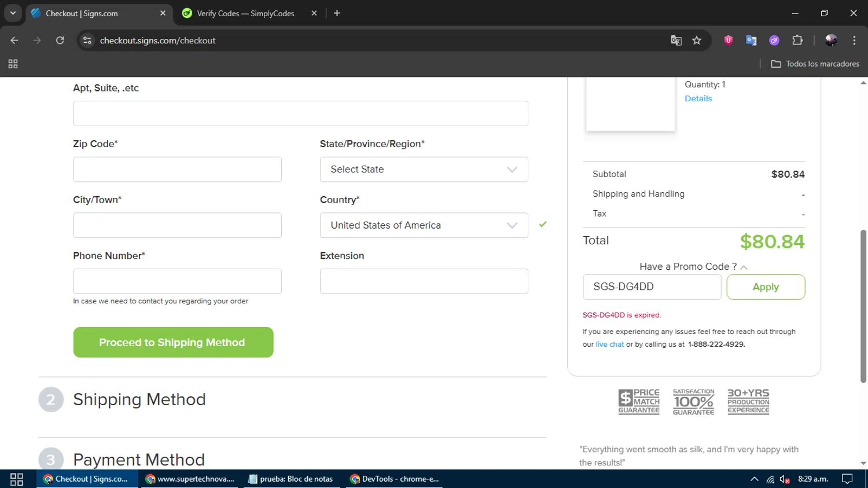The image size is (868, 488).
Task: Switch to Checkout | Signs.com tab
Action: (98, 13)
